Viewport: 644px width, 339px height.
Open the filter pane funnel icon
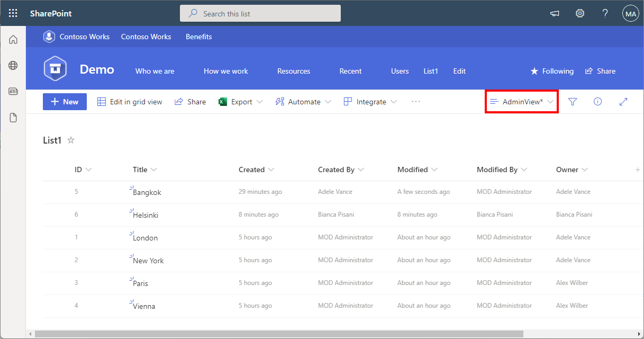572,102
